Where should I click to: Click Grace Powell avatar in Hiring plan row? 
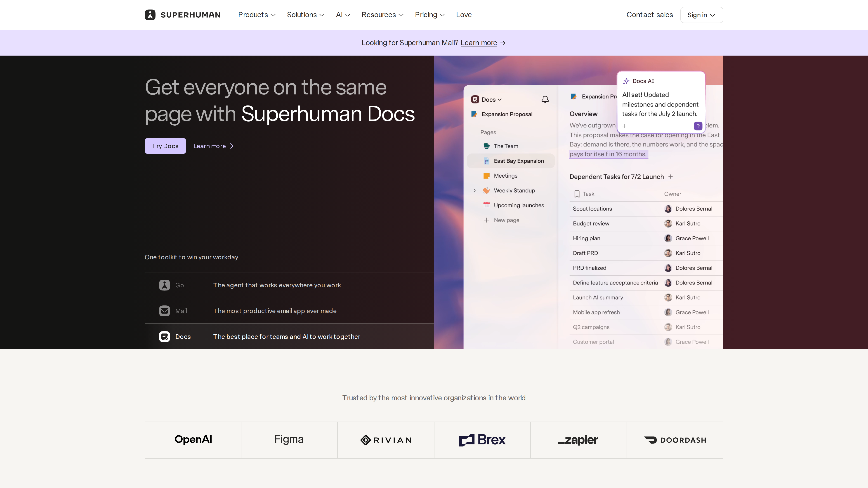pyautogui.click(x=668, y=238)
